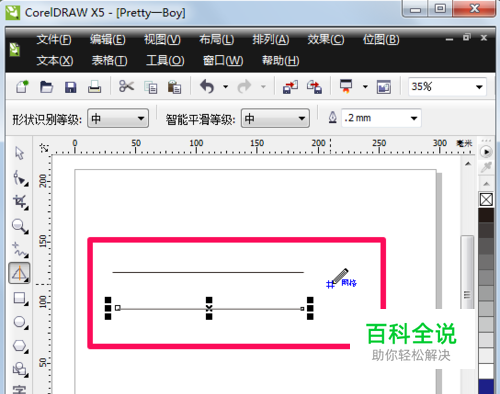Click the Redo arrow icon

[x=244, y=87]
